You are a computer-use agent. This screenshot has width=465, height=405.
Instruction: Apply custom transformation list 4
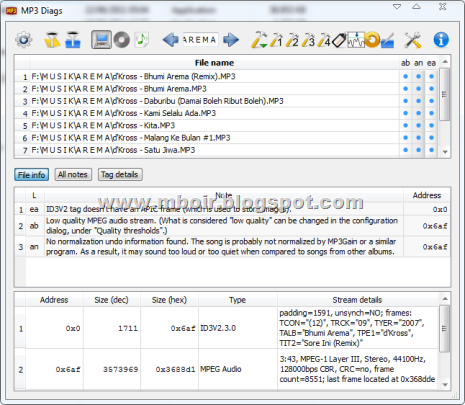(x=324, y=40)
